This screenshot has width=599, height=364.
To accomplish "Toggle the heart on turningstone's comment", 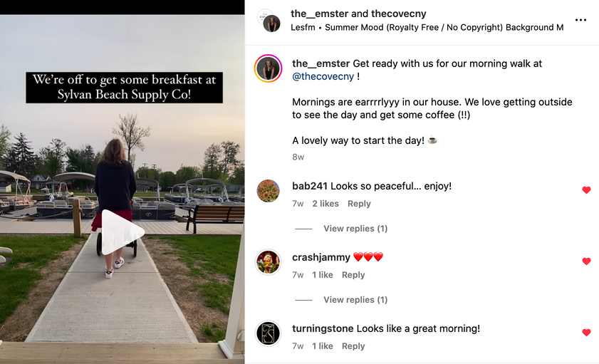I will 586,332.
